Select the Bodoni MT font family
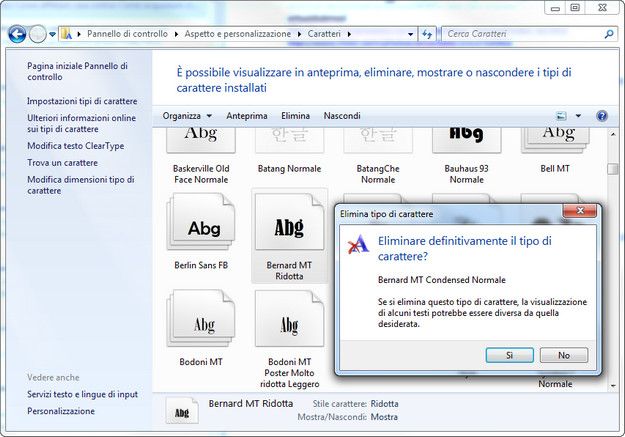 point(201,328)
